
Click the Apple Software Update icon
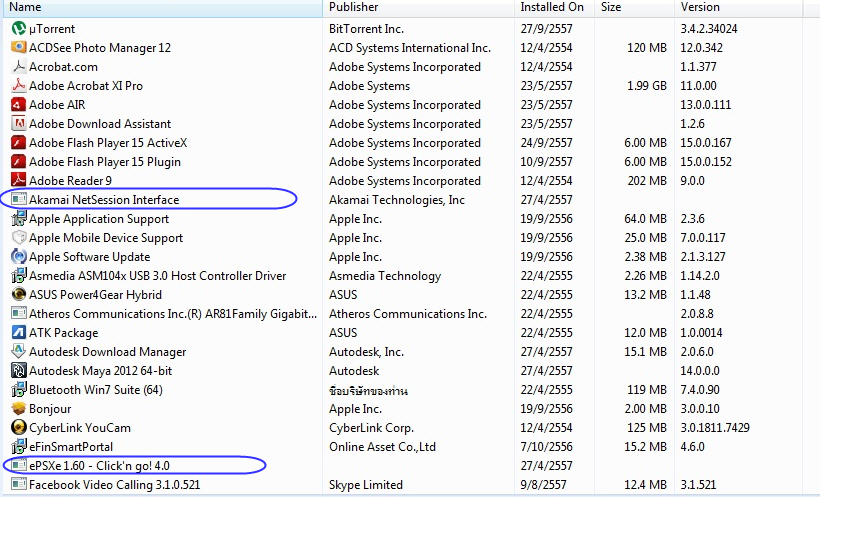pyautogui.click(x=19, y=257)
